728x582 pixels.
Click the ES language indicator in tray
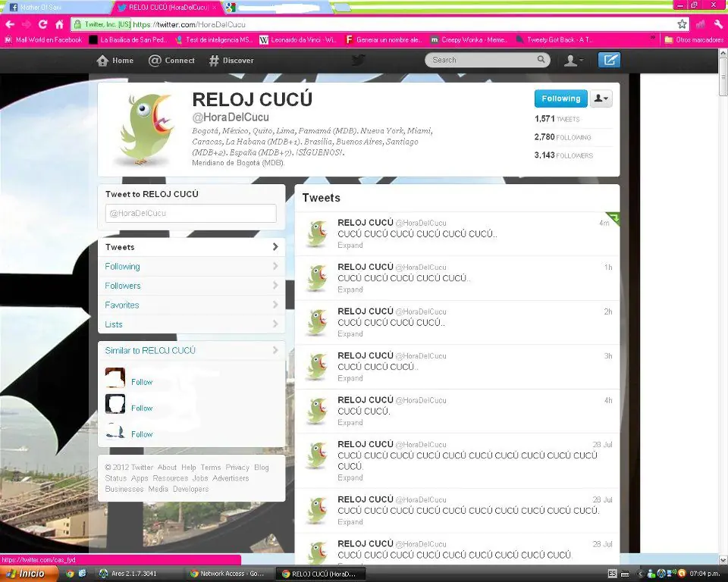click(x=612, y=574)
